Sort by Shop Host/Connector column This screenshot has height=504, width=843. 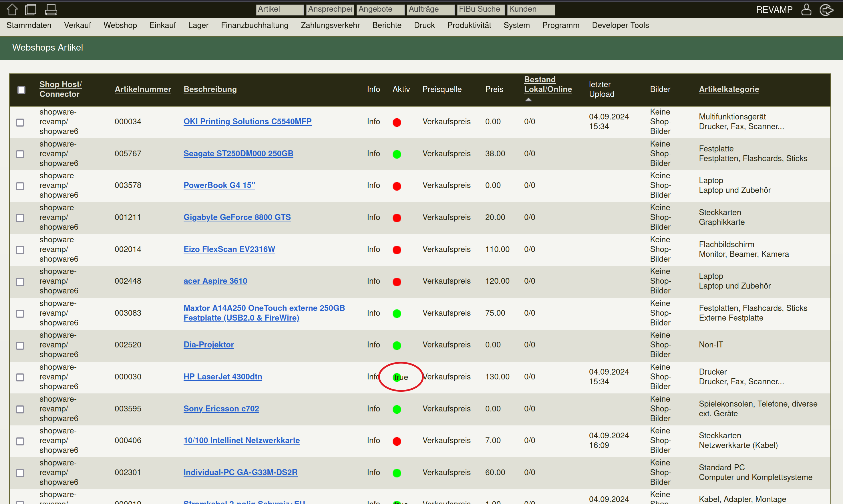(61, 89)
